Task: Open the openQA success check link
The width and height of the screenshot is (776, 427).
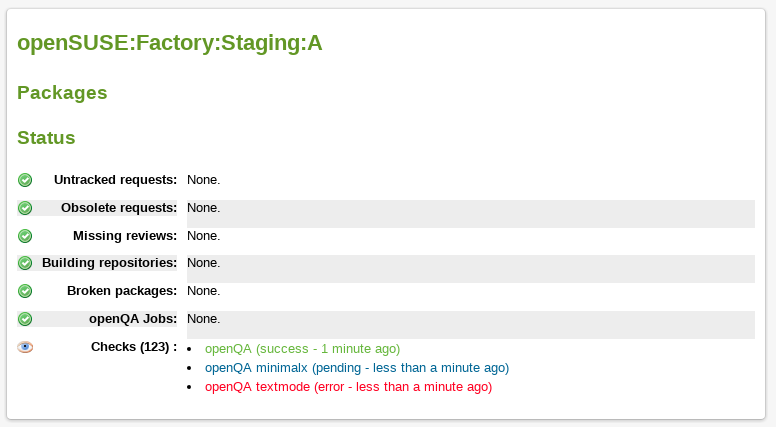Action: 302,349
